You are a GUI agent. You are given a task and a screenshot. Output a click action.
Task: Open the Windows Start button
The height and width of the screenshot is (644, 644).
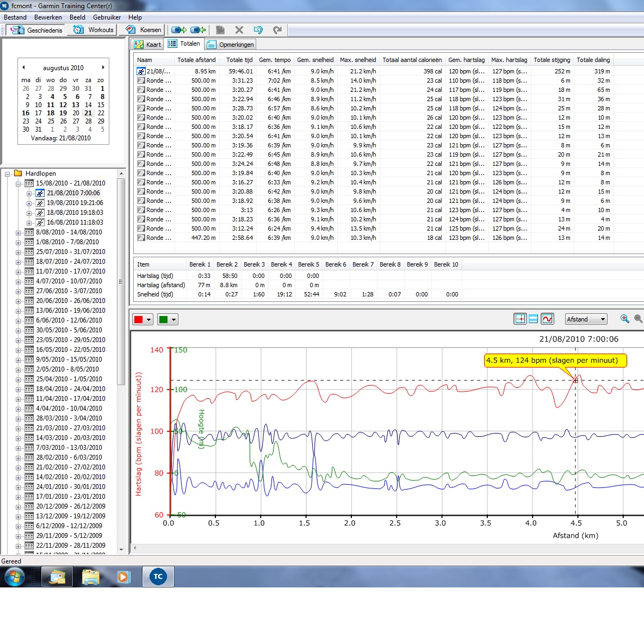tap(15, 576)
